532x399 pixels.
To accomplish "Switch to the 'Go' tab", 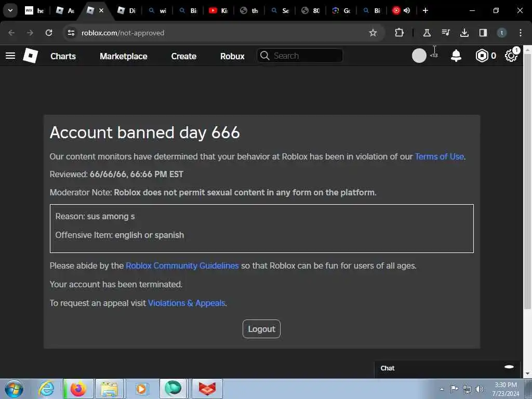I will point(341,10).
